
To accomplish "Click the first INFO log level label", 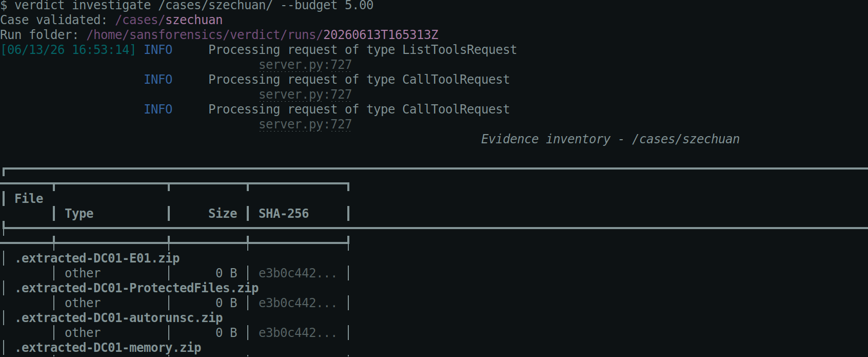I will pos(158,50).
